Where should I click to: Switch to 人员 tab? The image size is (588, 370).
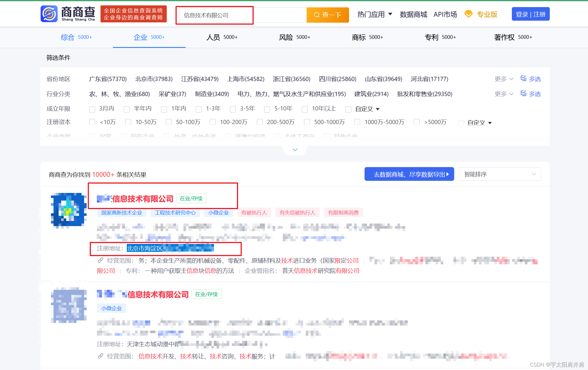tap(222, 37)
